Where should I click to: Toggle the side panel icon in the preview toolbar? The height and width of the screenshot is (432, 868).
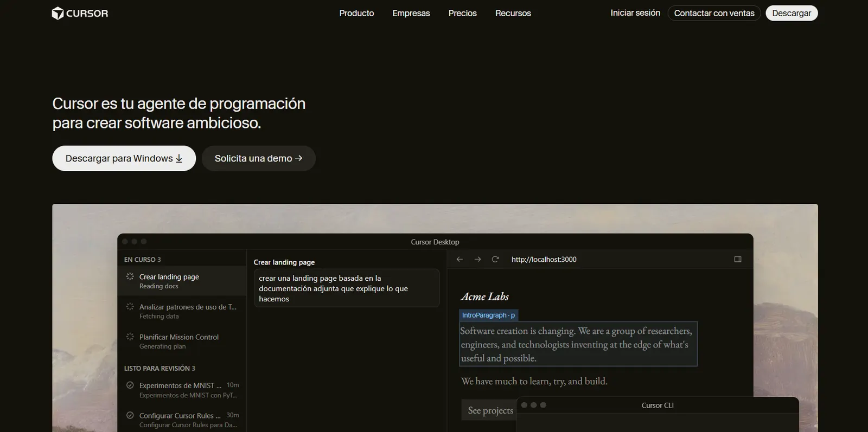pyautogui.click(x=738, y=259)
